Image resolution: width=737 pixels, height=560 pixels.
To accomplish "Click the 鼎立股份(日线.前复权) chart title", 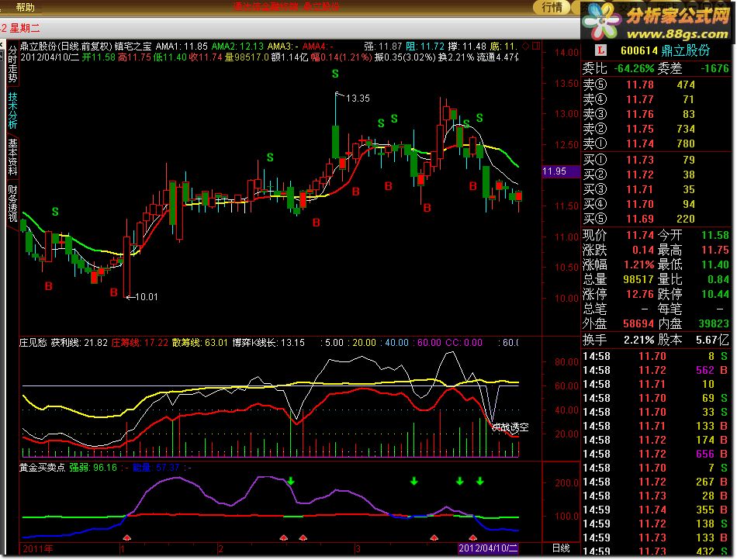I will 66,47.
